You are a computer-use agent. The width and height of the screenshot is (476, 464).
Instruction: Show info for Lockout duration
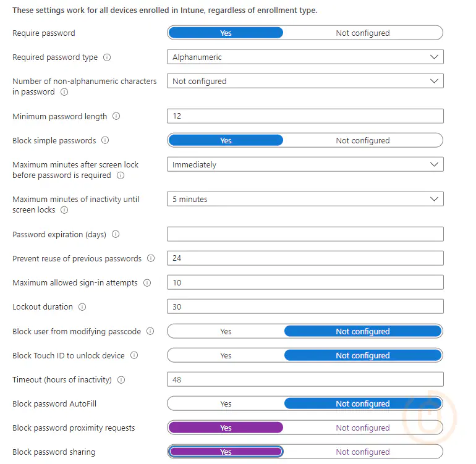point(82,307)
